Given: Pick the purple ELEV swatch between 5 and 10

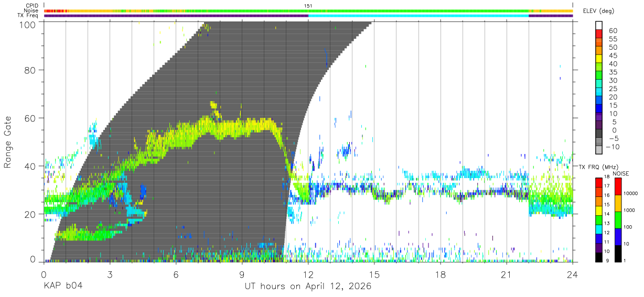Looking at the screenshot, I should coord(599,117).
